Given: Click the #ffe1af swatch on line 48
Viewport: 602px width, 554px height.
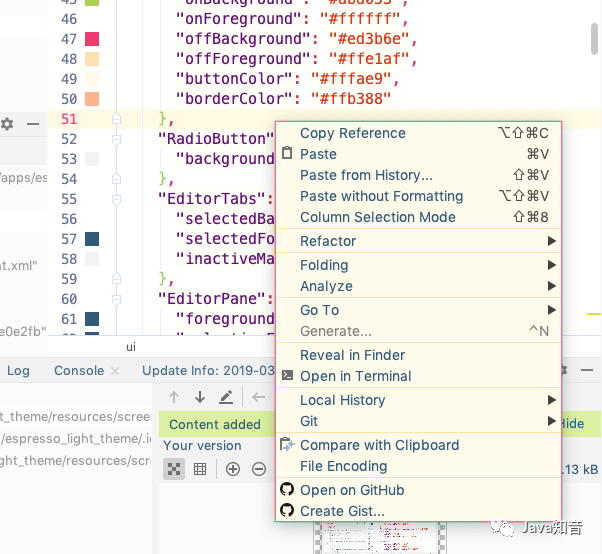Looking at the screenshot, I should tap(92, 59).
